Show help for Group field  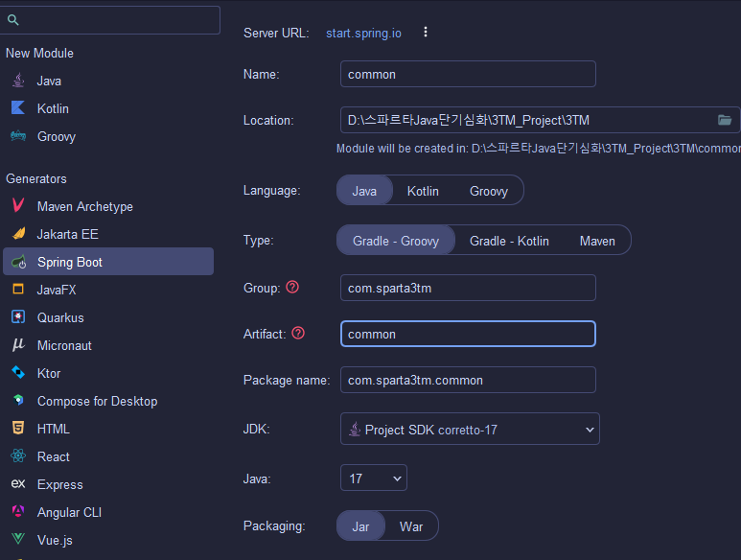point(292,287)
